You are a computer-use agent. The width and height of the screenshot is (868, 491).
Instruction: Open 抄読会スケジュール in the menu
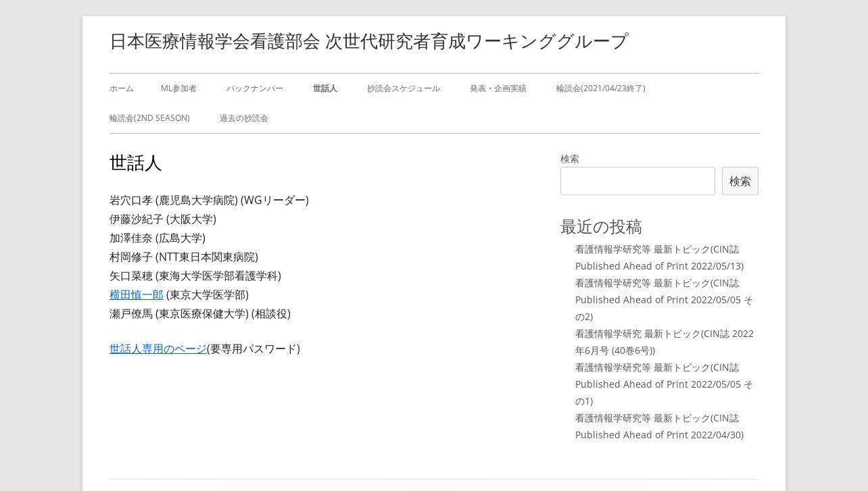[x=404, y=88]
